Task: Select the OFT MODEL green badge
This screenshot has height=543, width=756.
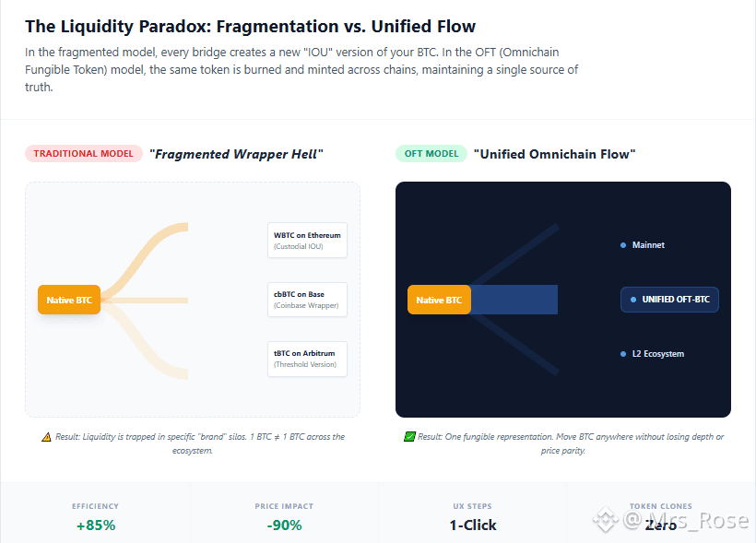Action: [431, 154]
